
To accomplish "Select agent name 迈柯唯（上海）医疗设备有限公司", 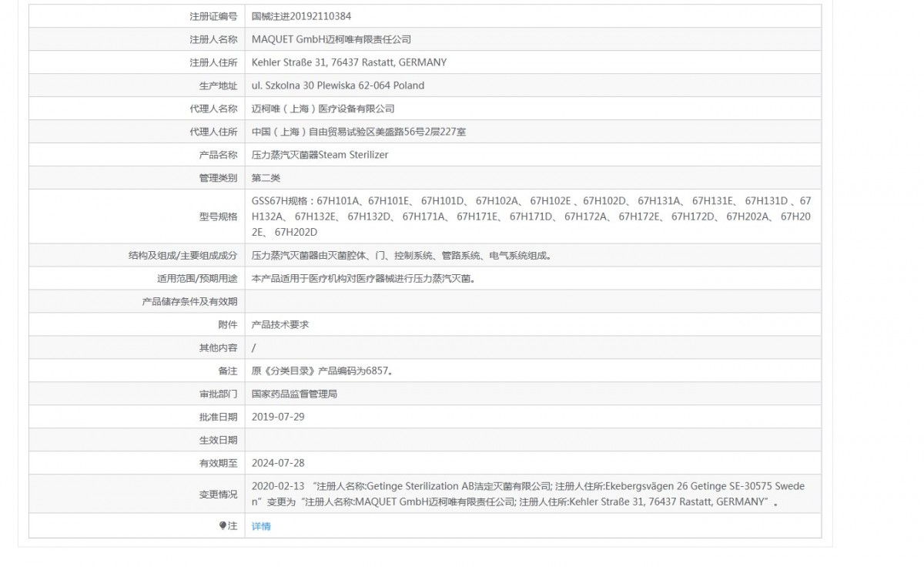I will pyautogui.click(x=323, y=109).
